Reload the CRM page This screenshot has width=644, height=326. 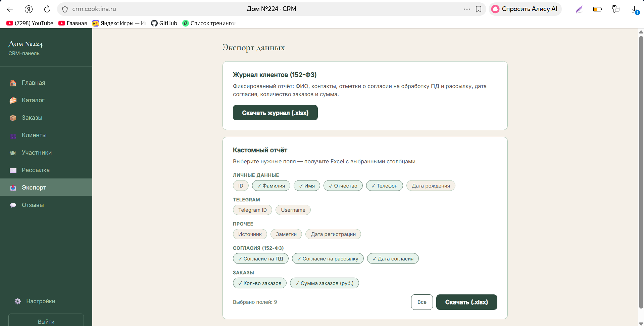(x=47, y=9)
